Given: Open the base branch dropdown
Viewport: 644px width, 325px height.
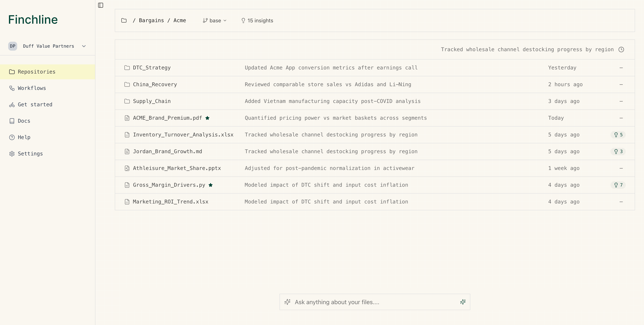Looking at the screenshot, I should click(215, 20).
